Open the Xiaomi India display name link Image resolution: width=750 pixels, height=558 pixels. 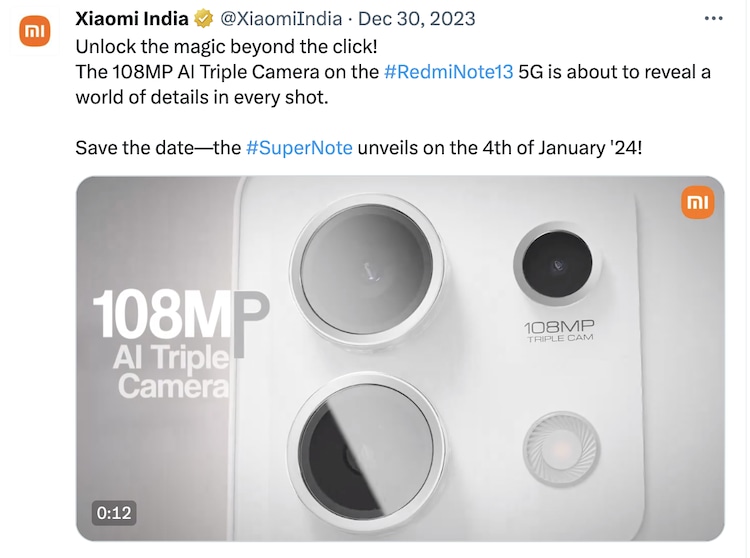132,19
